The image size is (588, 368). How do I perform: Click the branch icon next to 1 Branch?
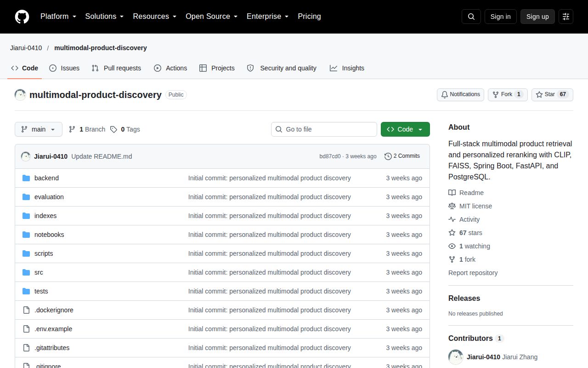[72, 129]
